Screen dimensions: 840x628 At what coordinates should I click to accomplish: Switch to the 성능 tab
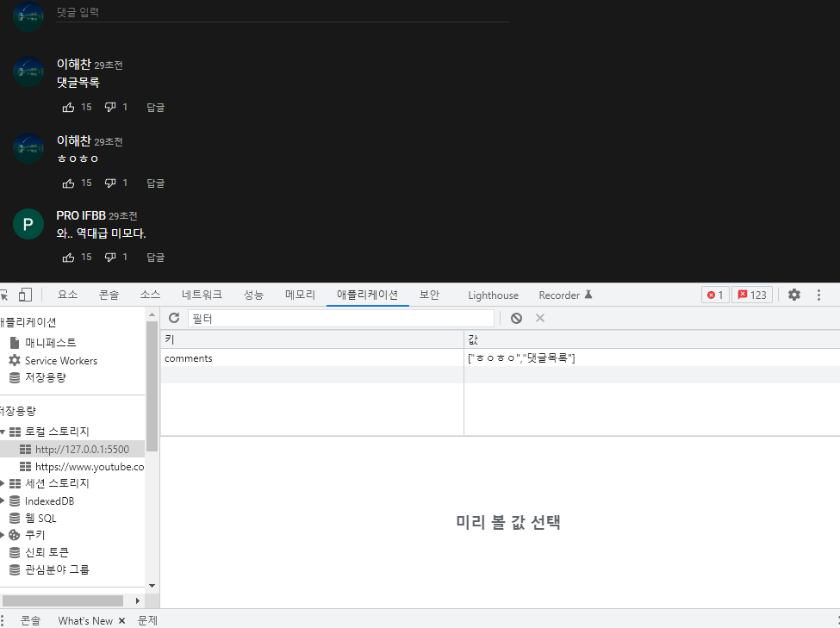pyautogui.click(x=253, y=295)
